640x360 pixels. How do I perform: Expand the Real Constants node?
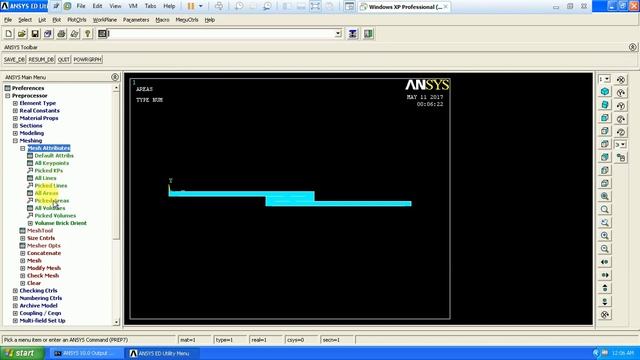pyautogui.click(x=15, y=111)
